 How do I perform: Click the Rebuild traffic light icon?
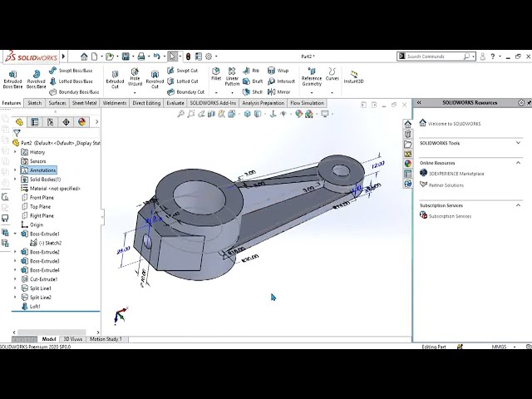(x=188, y=57)
